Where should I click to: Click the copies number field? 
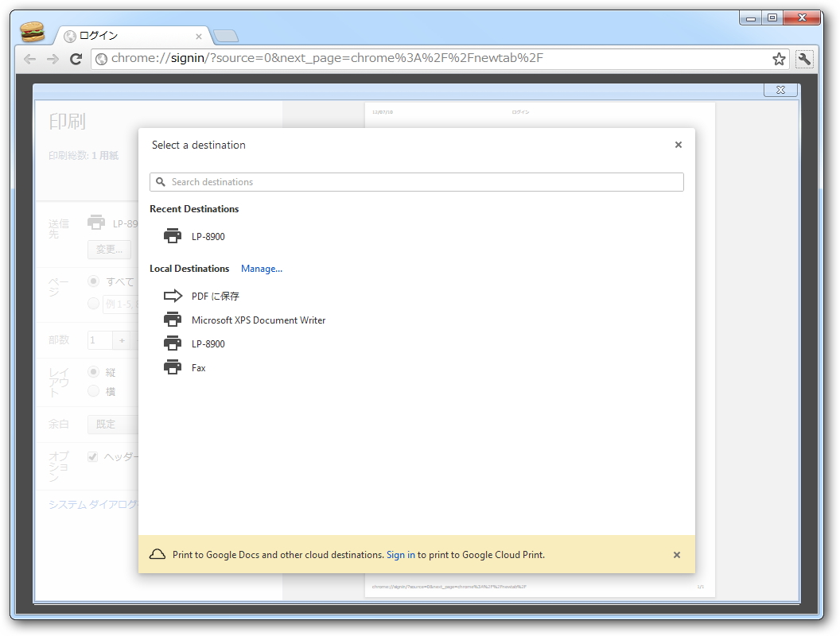click(100, 340)
